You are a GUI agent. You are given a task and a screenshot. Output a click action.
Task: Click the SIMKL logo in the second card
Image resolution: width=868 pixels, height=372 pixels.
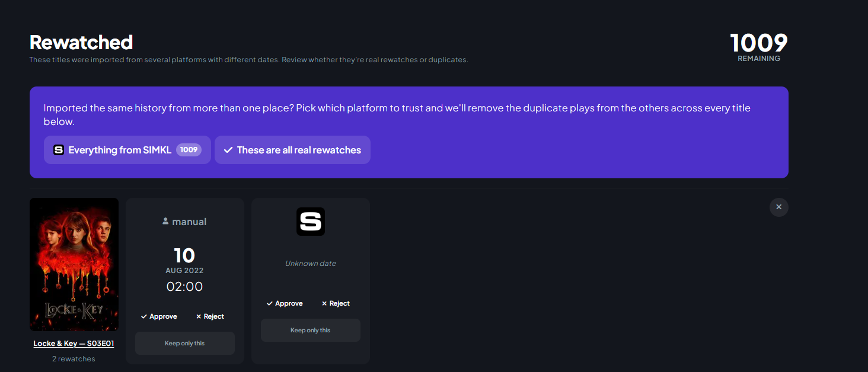311,222
